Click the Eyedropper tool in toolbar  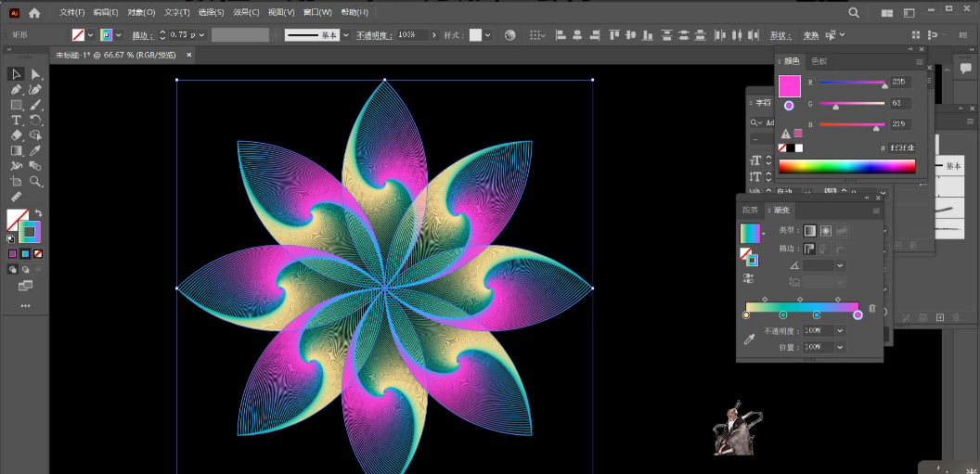tap(35, 151)
